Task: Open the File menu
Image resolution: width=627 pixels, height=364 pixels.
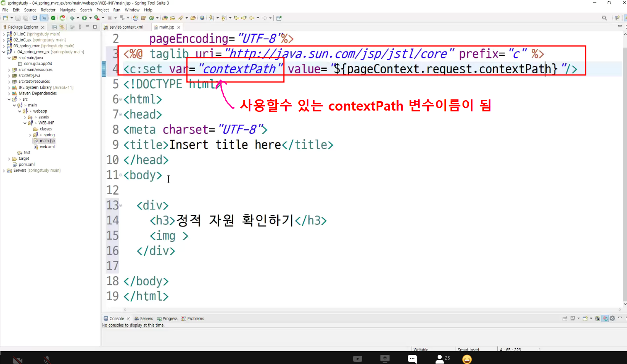Action: click(x=5, y=10)
